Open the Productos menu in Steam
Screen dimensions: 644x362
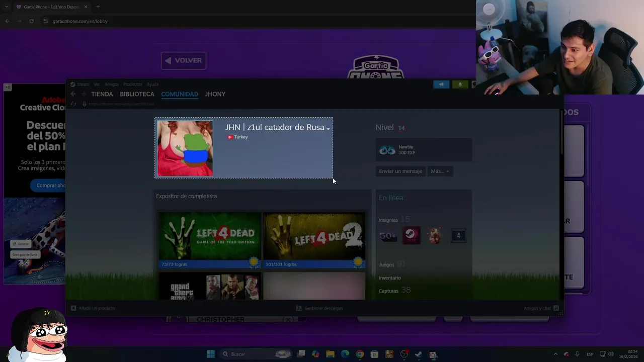(x=133, y=84)
